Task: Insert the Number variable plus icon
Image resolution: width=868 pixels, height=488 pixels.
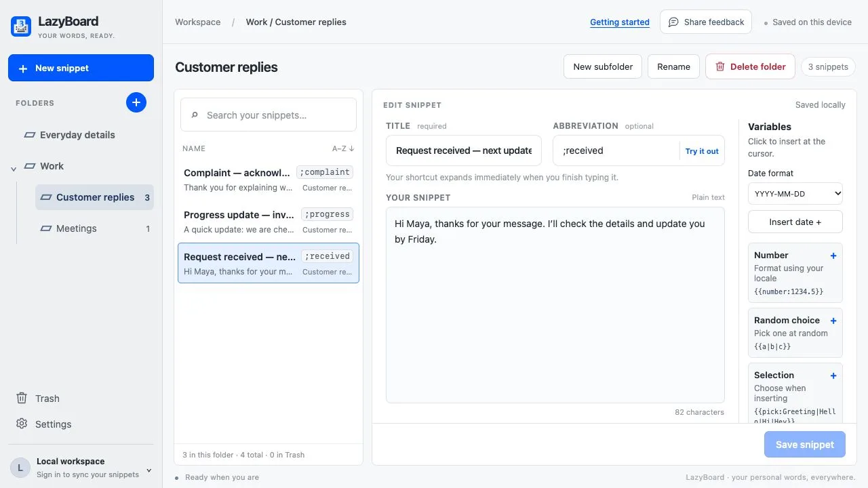Action: pos(833,256)
